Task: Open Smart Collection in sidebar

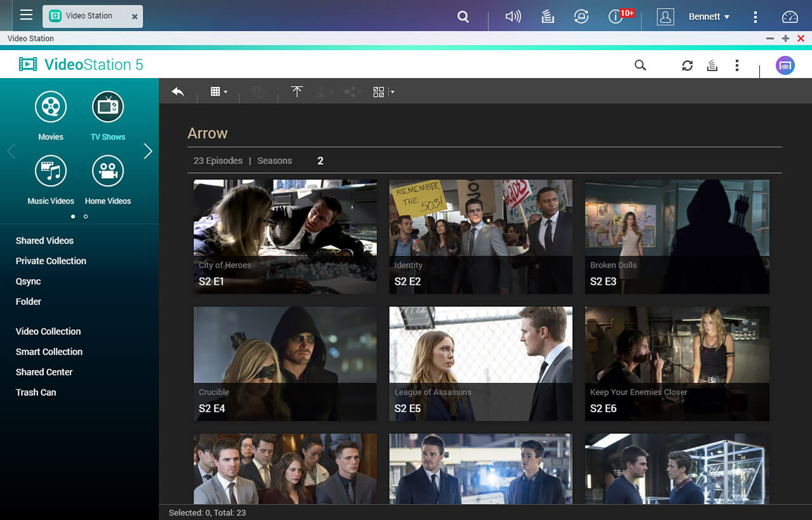Action: [x=49, y=351]
